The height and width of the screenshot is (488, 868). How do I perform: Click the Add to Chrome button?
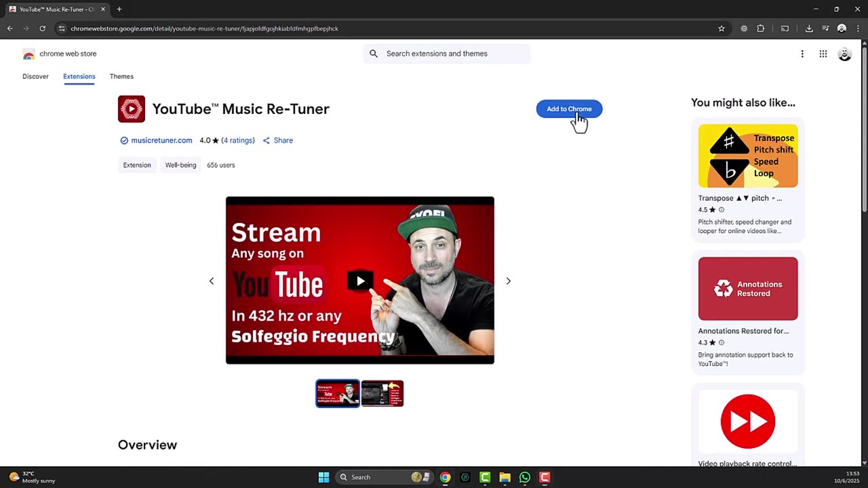[x=569, y=109]
